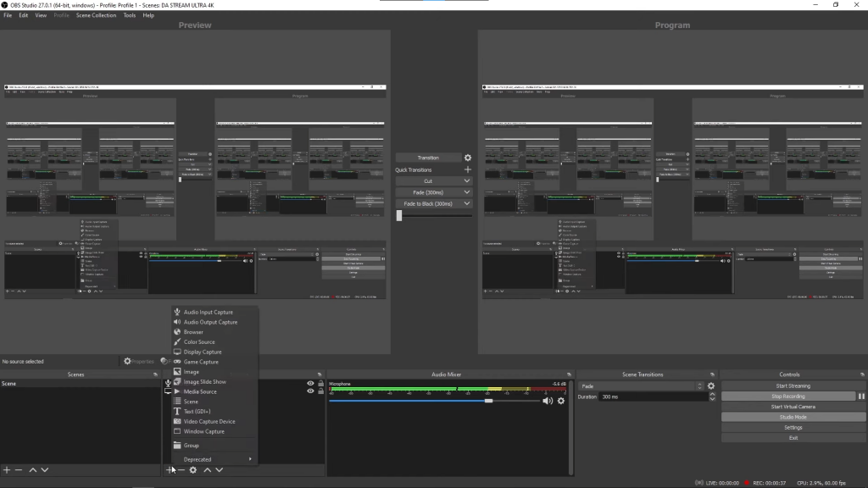The height and width of the screenshot is (488, 868).
Task: Pause recording with the pause icon
Action: coord(861,396)
